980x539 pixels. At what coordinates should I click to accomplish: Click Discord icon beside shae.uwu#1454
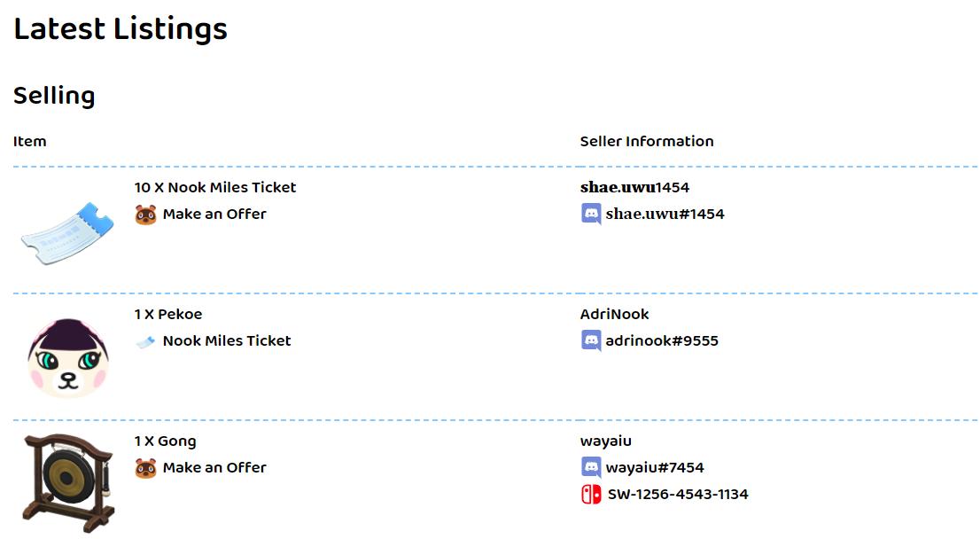coord(591,214)
